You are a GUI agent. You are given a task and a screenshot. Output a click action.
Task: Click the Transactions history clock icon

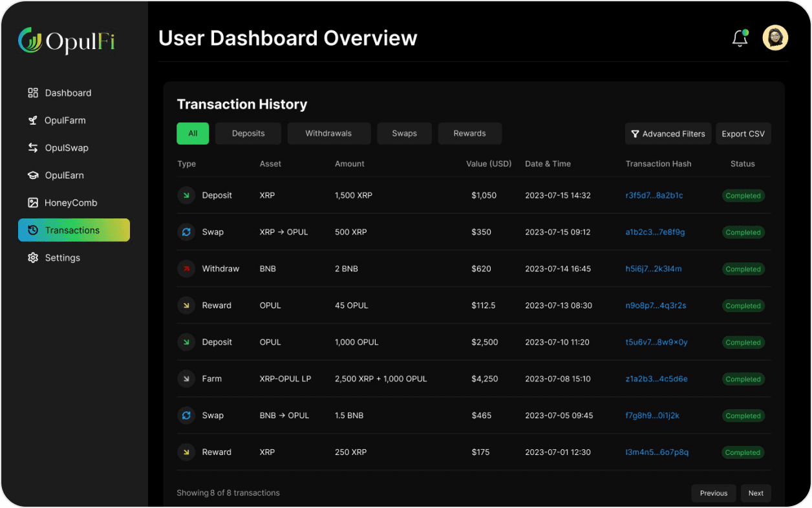pos(33,230)
